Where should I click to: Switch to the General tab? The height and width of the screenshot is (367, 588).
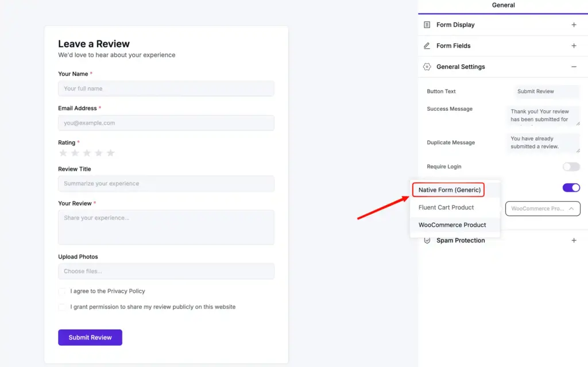[x=503, y=5]
